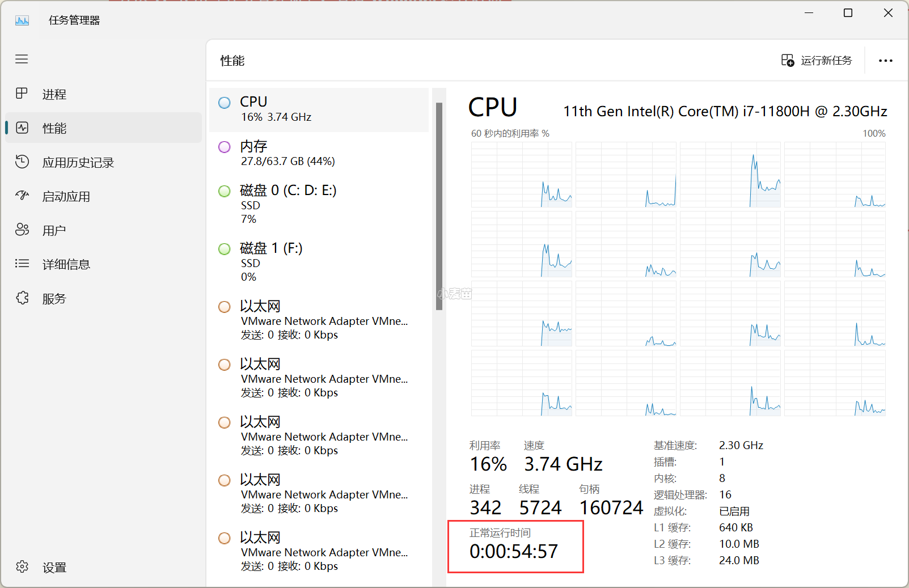
Task: Select the CPU performance entry
Action: tap(319, 109)
